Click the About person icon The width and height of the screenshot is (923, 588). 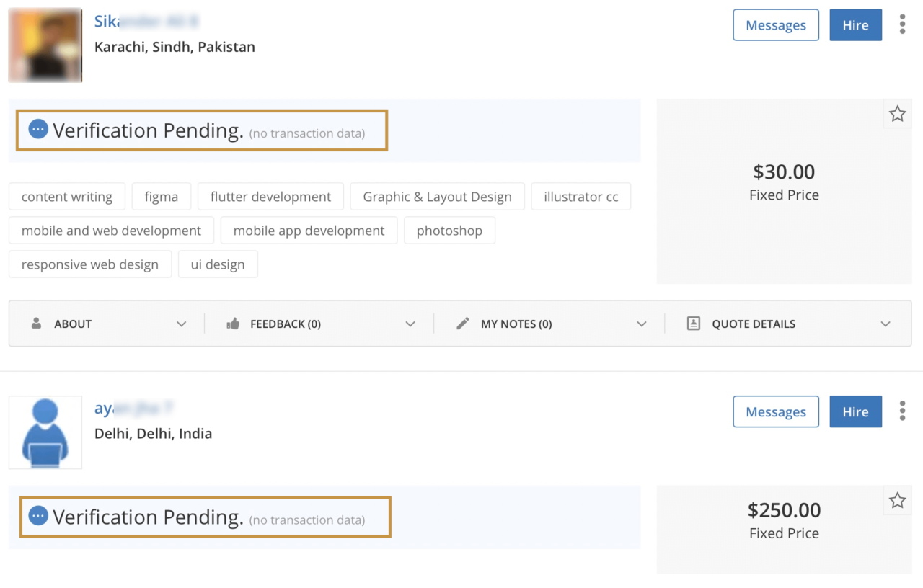coord(36,324)
